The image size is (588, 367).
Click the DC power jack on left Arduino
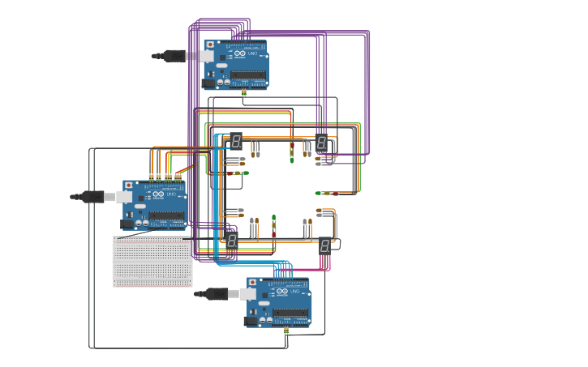pos(127,224)
